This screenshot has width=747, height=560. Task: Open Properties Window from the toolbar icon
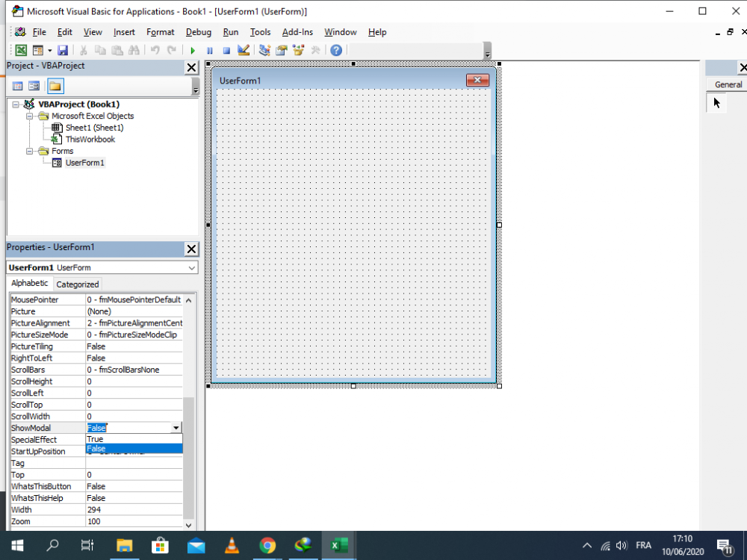coord(282,50)
